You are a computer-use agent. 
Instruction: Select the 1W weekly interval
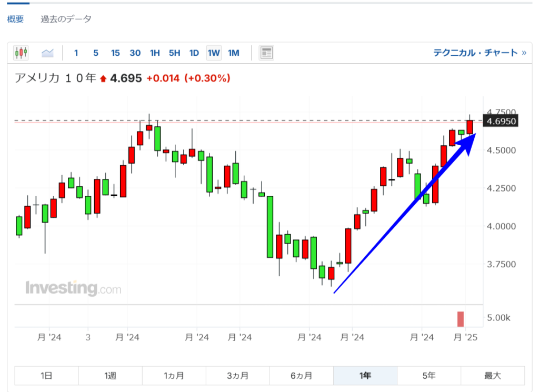(x=214, y=53)
